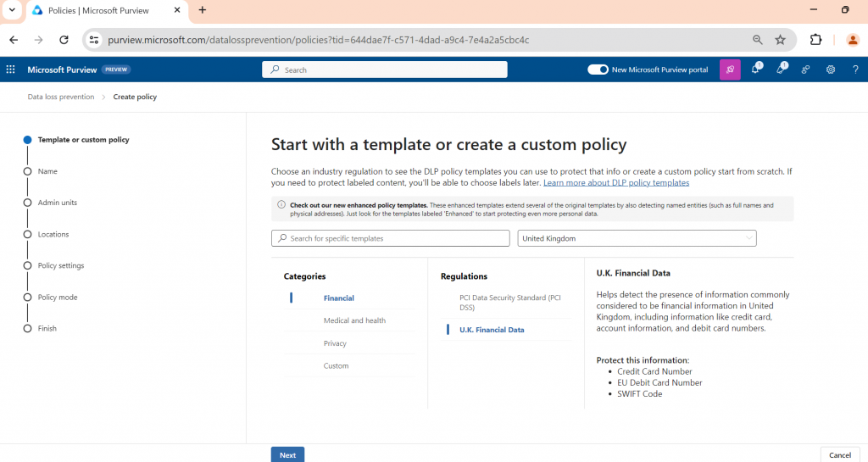Open the browser extensions puzzle icon
Image resolution: width=868 pixels, height=462 pixels.
[816, 40]
